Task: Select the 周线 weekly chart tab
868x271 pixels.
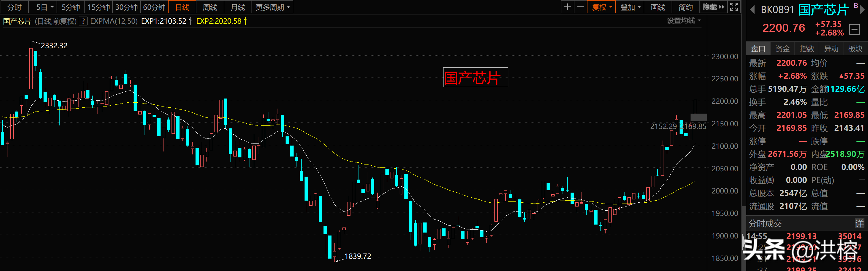Action: [x=210, y=7]
